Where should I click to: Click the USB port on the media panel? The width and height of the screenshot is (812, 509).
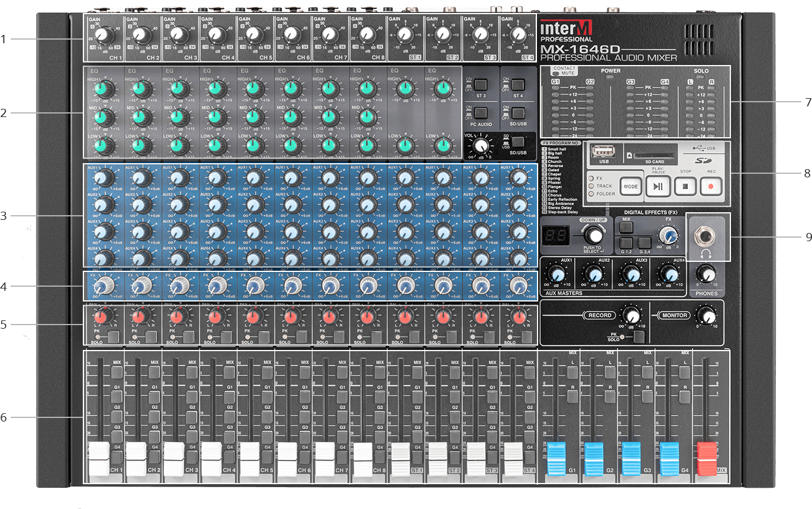tap(603, 151)
